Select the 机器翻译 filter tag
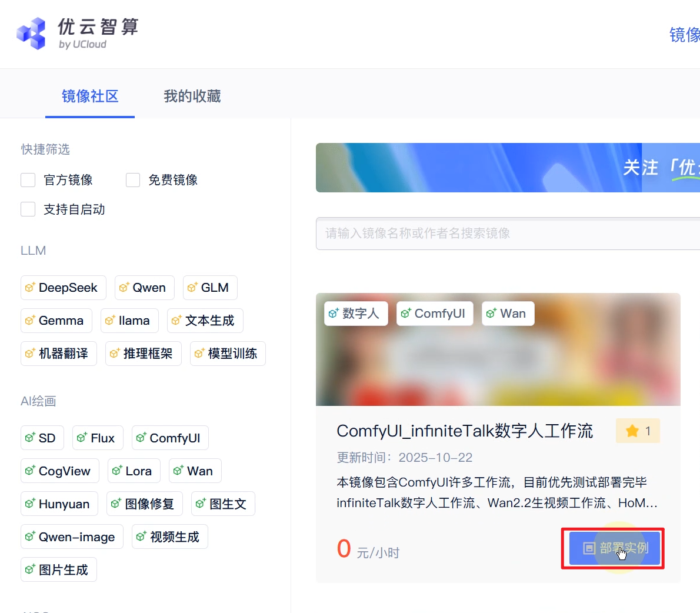Screen dimensions: 700x613 coord(59,354)
